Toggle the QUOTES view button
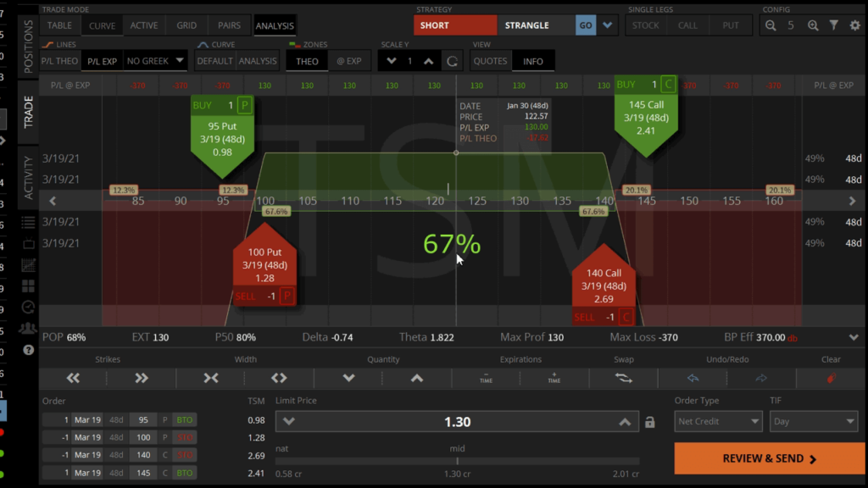This screenshot has height=488, width=868. click(x=490, y=61)
